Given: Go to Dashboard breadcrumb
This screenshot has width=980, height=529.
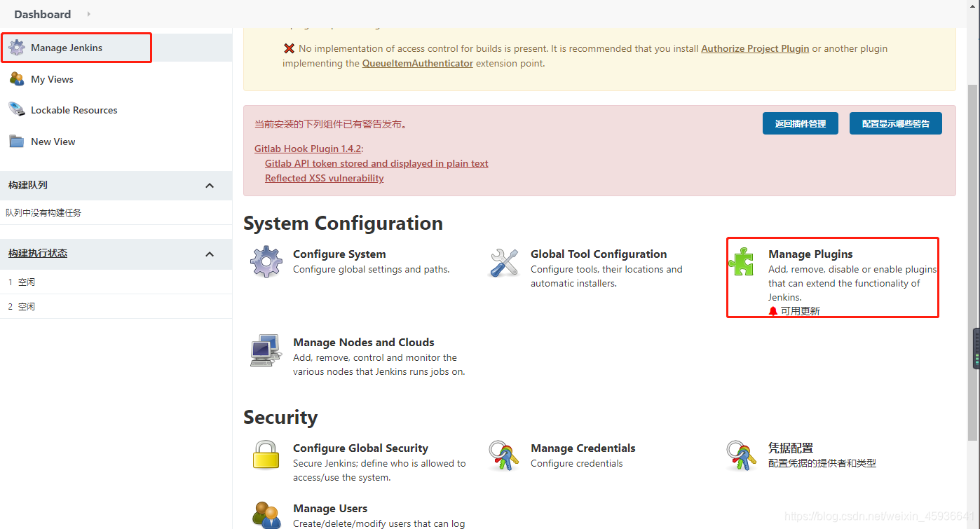Looking at the screenshot, I should (x=42, y=14).
